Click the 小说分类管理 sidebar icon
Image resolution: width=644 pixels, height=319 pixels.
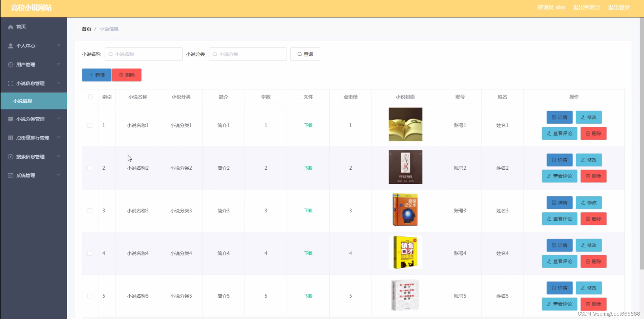11,119
